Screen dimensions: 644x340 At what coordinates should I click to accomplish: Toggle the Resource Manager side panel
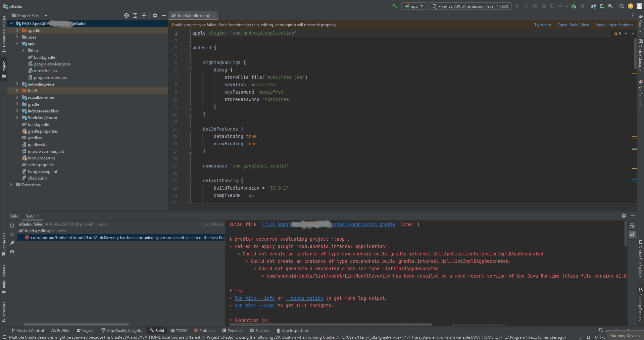(4, 34)
